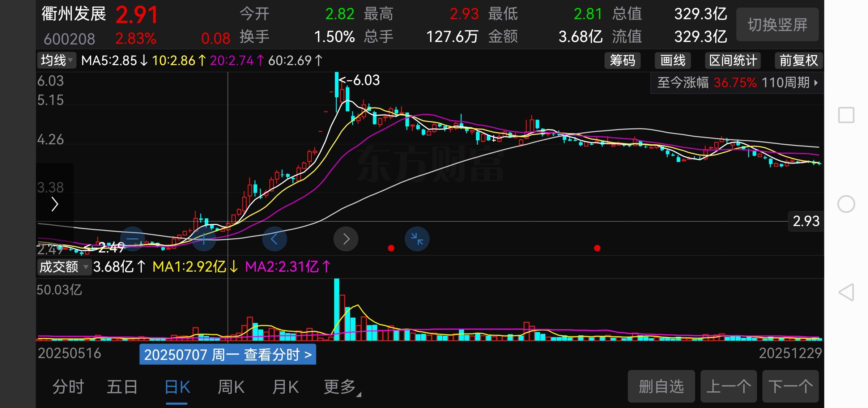The image size is (868, 408).
Task: Tap the collapse arrows circle icon
Action: [x=417, y=239]
